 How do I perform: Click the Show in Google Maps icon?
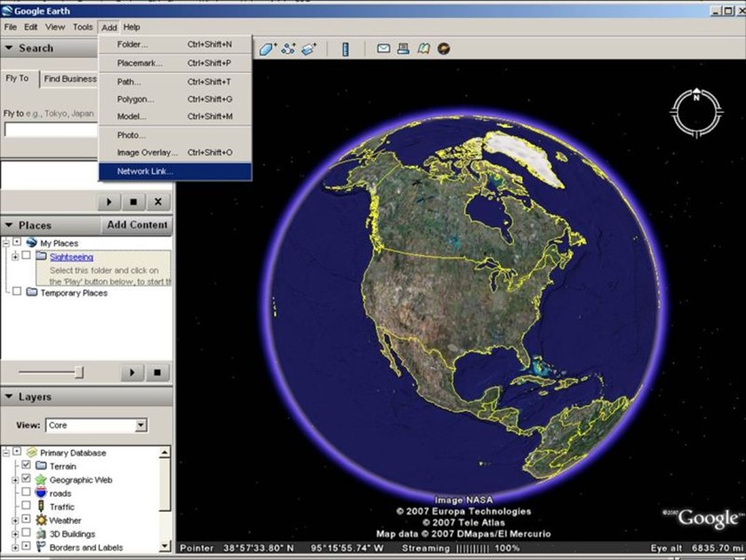click(x=424, y=49)
